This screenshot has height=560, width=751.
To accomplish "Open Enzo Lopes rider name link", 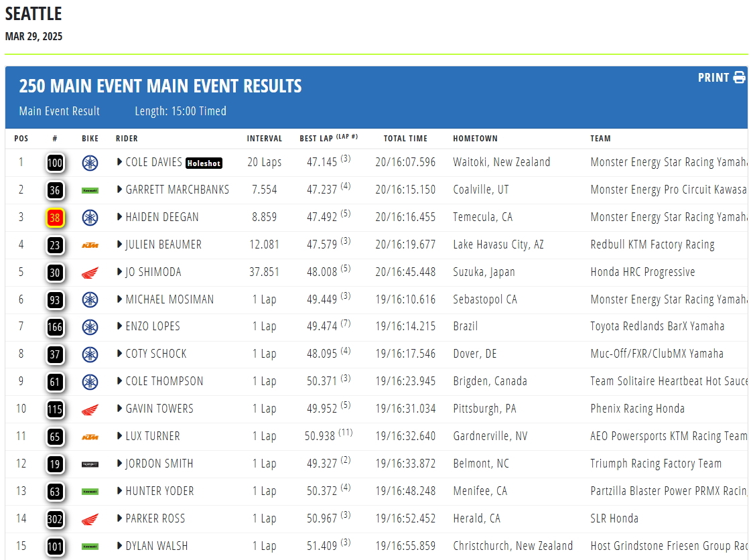I will click(153, 326).
